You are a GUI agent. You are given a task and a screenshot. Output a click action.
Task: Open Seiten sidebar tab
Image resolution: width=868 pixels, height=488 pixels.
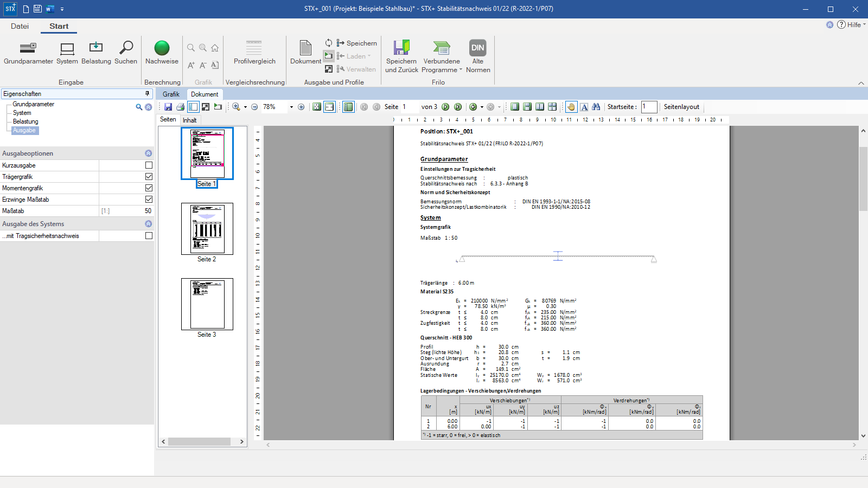click(x=168, y=120)
